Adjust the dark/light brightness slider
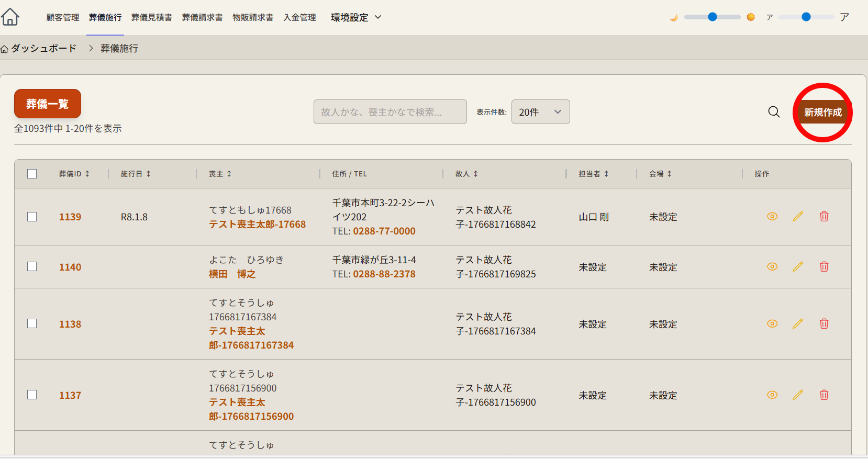This screenshot has height=459, width=868. point(712,17)
